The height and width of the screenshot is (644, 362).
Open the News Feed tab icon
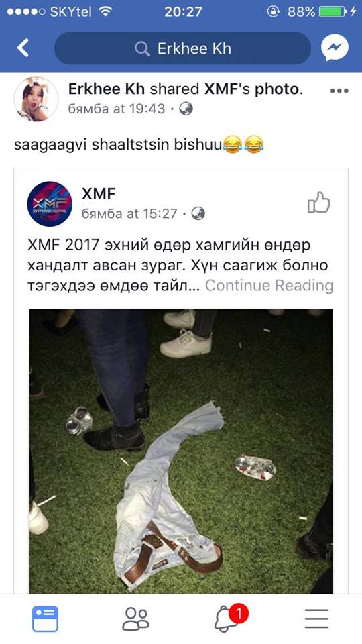[45, 619]
